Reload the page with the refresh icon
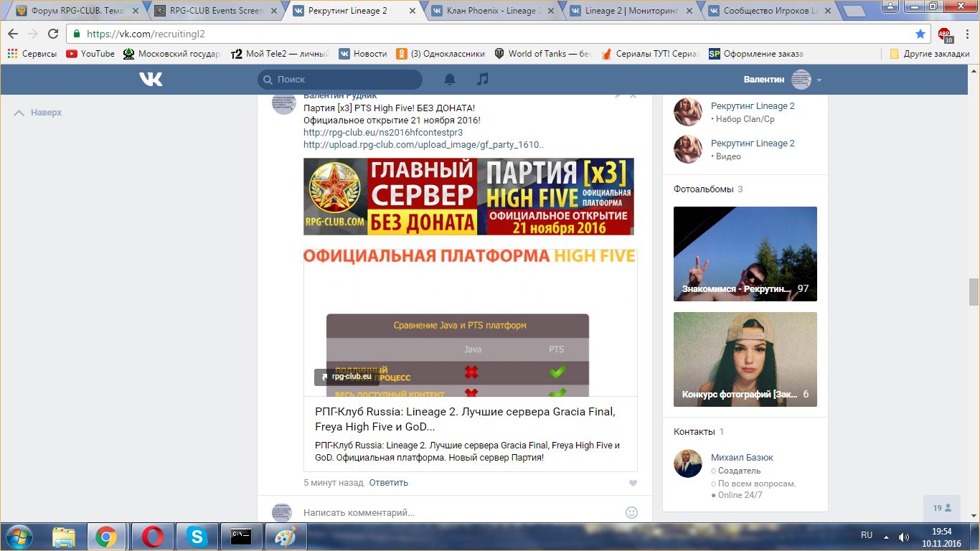 [53, 34]
